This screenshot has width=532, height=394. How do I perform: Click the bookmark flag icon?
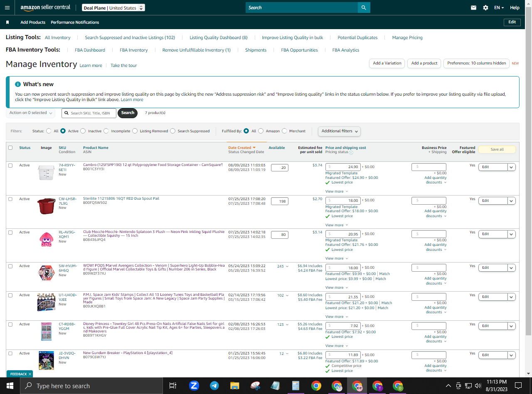[x=7, y=22]
